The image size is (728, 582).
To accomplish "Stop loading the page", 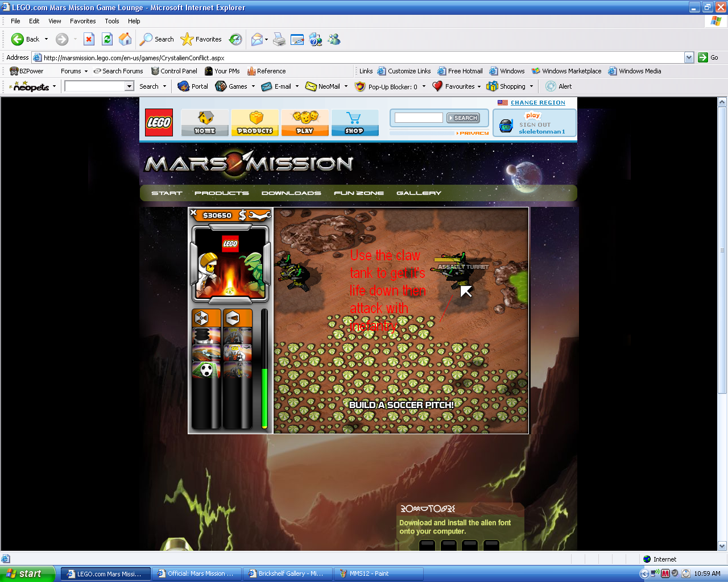I will (x=89, y=39).
